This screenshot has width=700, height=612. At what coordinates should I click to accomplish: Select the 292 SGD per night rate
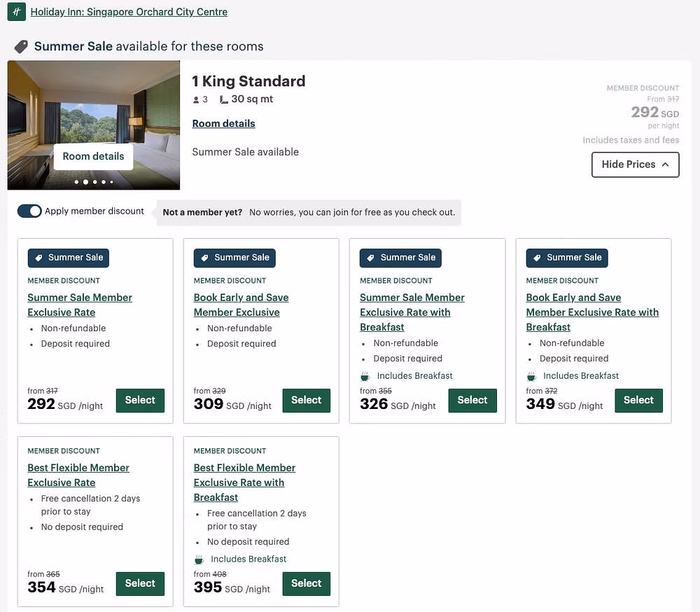[x=140, y=401]
